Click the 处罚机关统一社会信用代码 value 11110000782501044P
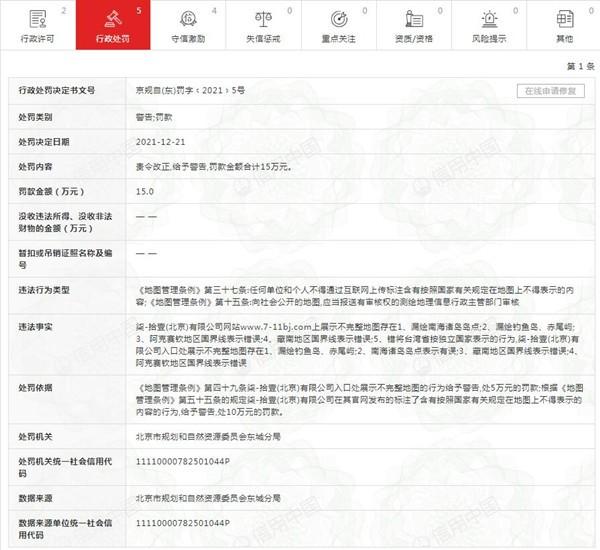The width and height of the screenshot is (600, 550). (183, 462)
